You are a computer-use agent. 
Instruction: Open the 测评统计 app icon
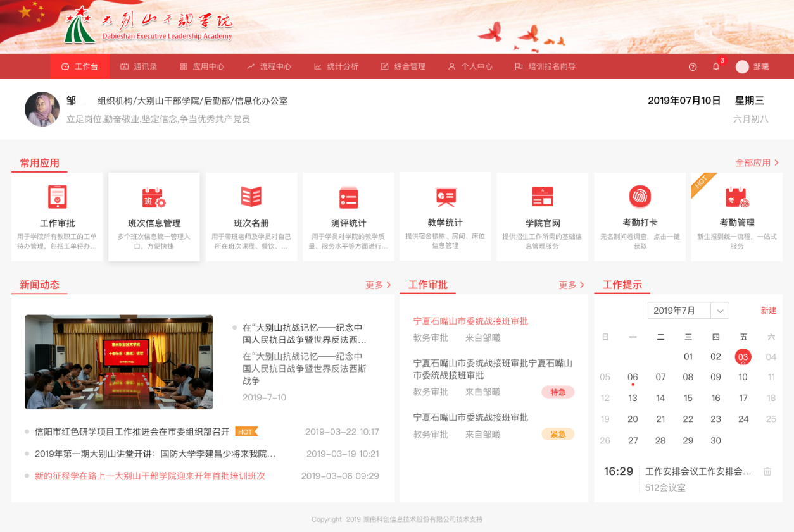pyautogui.click(x=348, y=197)
